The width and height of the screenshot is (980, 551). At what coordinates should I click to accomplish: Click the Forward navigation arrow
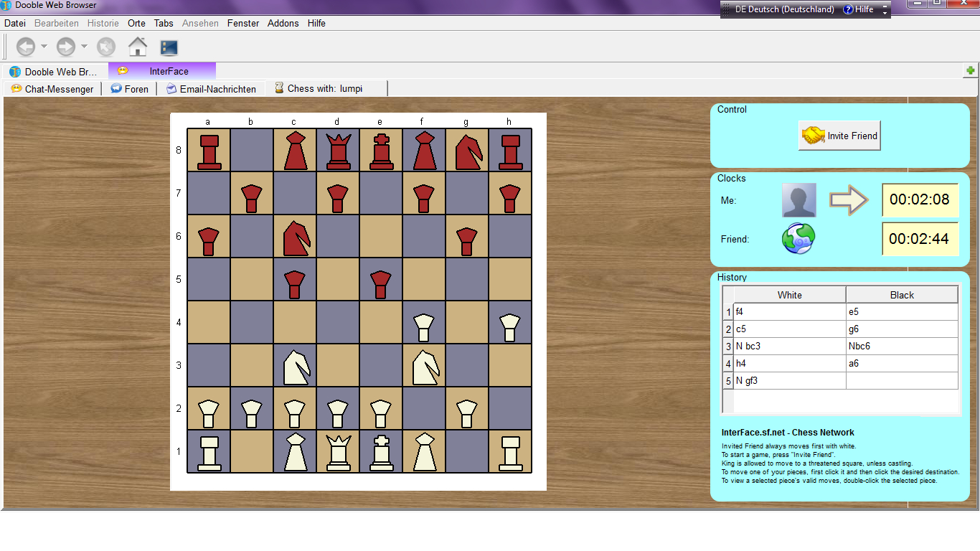[66, 47]
